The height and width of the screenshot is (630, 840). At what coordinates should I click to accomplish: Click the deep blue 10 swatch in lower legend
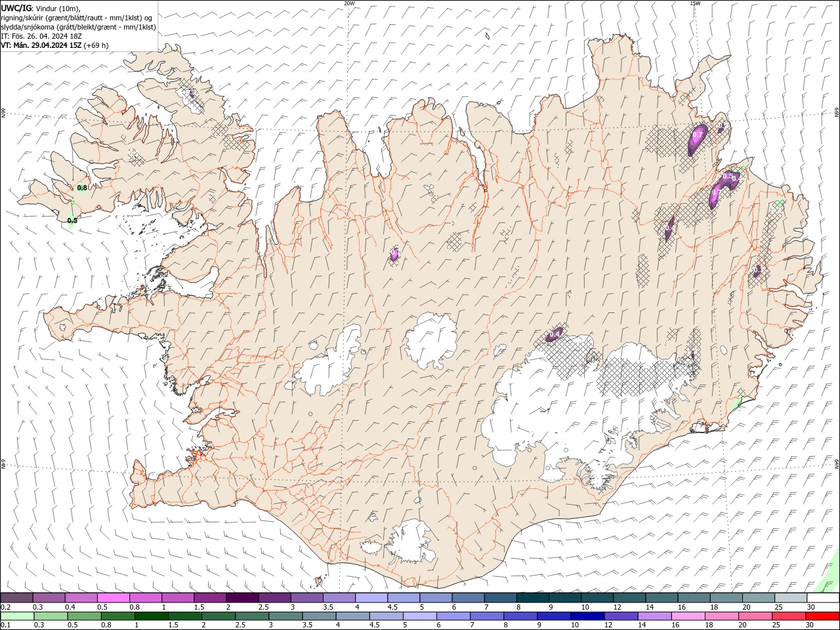(587, 616)
